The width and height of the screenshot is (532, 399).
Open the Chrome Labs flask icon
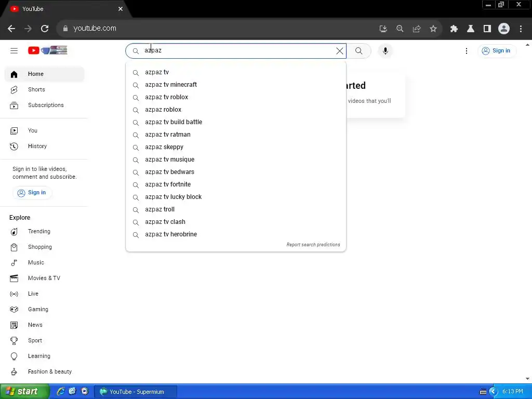(x=471, y=29)
